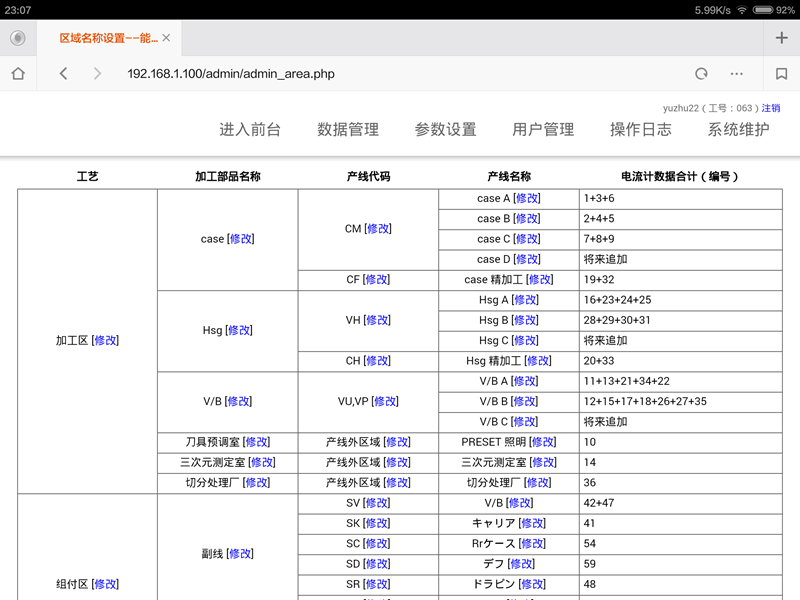The height and width of the screenshot is (600, 800).
Task: Close the 区域名称设置 tab
Action: tap(166, 38)
